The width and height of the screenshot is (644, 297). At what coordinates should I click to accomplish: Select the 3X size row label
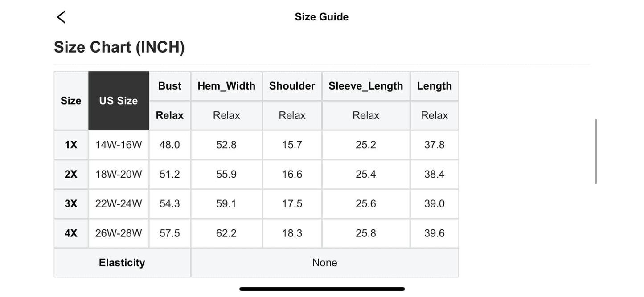[71, 203]
